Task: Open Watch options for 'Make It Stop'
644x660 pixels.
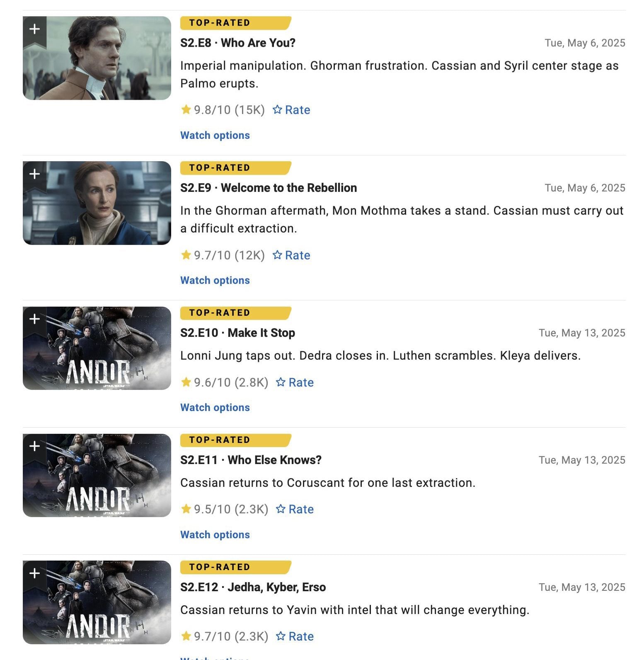Action: click(x=215, y=408)
